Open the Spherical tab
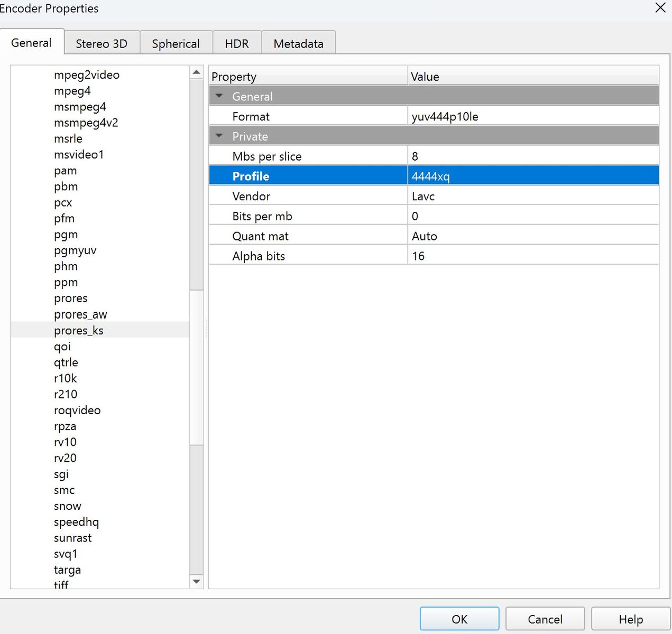Viewport: 672px width, 634px height. pyautogui.click(x=176, y=43)
